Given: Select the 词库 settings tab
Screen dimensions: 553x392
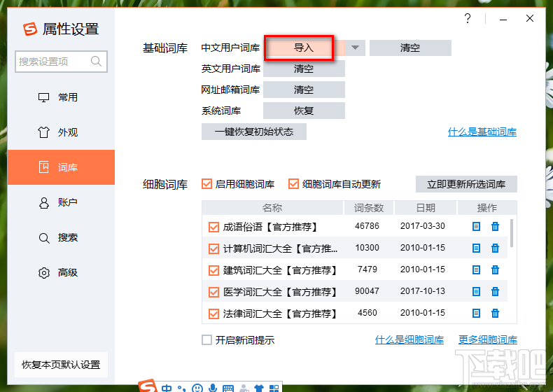Looking at the screenshot, I should [61, 167].
